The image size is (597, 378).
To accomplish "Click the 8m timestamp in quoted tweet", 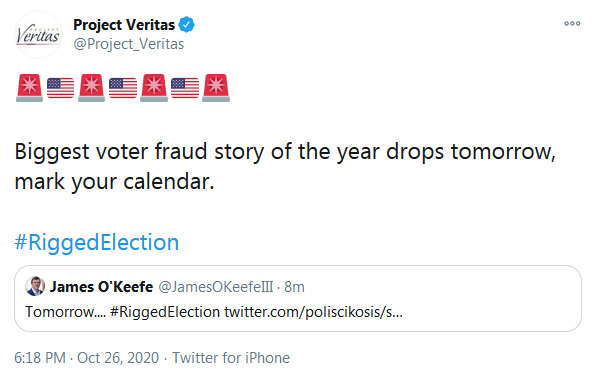I will [x=294, y=287].
